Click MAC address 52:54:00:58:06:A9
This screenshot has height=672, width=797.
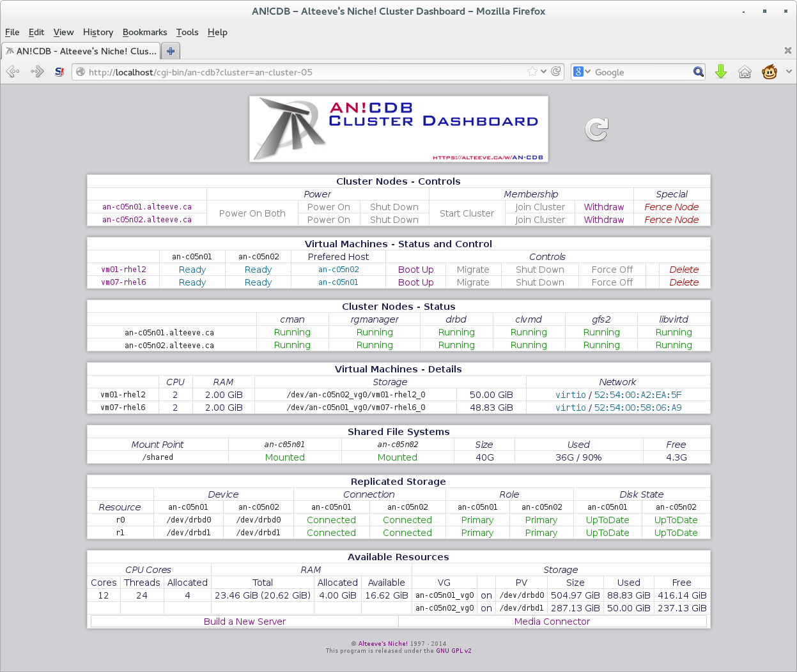point(638,408)
